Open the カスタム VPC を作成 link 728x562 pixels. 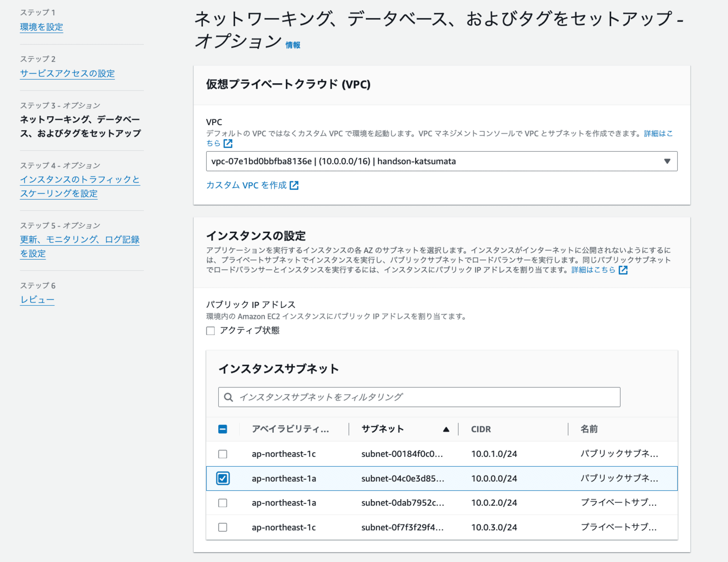pos(246,185)
